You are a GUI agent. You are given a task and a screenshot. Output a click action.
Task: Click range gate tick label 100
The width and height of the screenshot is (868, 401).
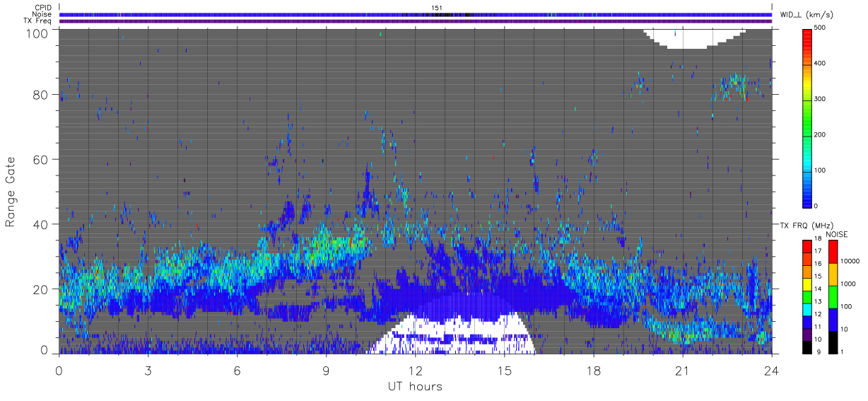[x=38, y=33]
